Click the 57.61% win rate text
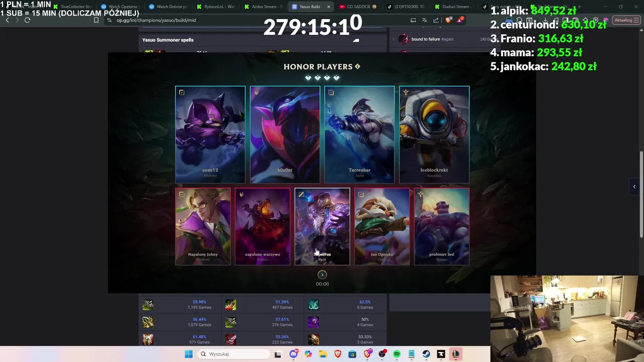This screenshot has width=644, height=362. pos(282,319)
